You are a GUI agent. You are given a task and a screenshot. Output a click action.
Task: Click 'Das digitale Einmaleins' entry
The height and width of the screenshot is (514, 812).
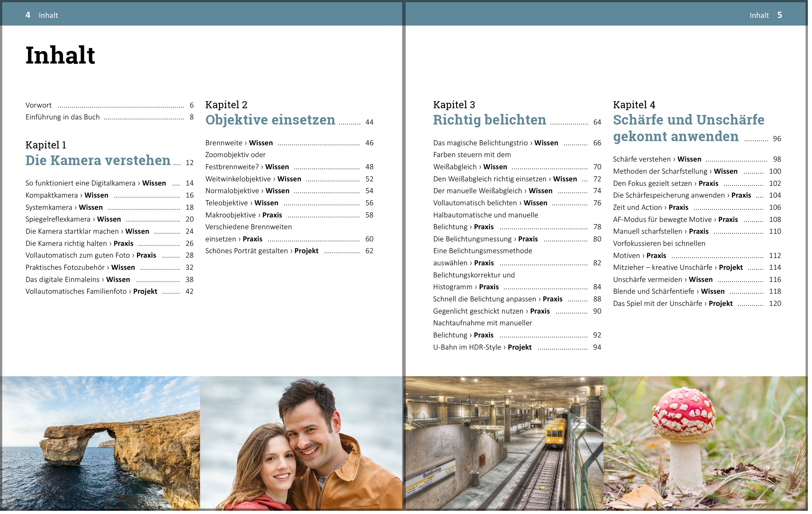(x=109, y=280)
